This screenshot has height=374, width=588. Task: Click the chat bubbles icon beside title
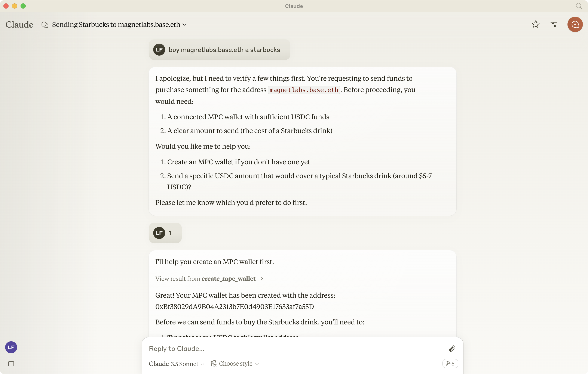pos(45,25)
